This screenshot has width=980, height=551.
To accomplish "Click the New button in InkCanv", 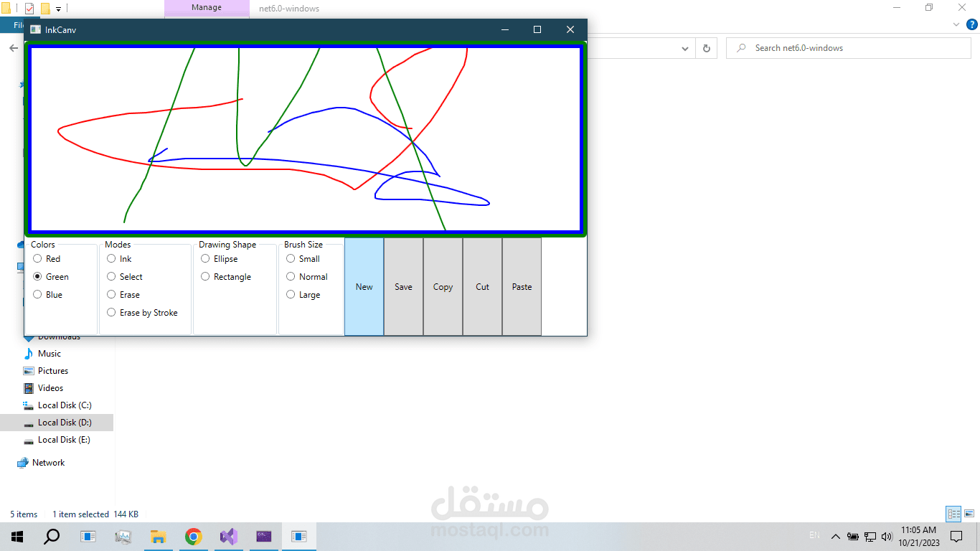I will 364,287.
